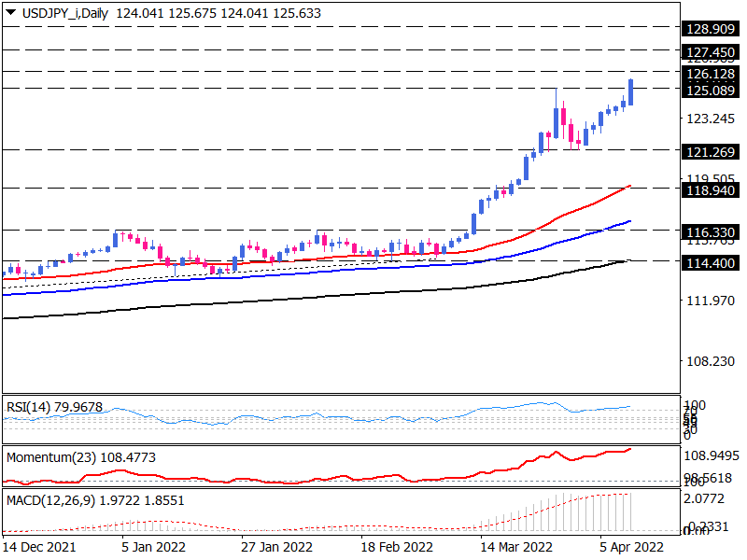Image resolution: width=747 pixels, height=560 pixels.
Task: Select the 108.9495 momentum scale value
Action: [x=712, y=455]
